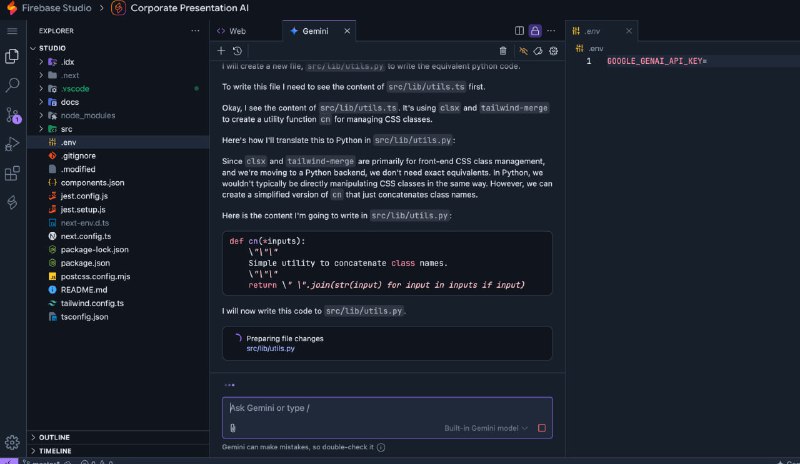This screenshot has height=464, width=800.
Task: Click Corporate Presentation AI project title
Action: click(x=189, y=8)
